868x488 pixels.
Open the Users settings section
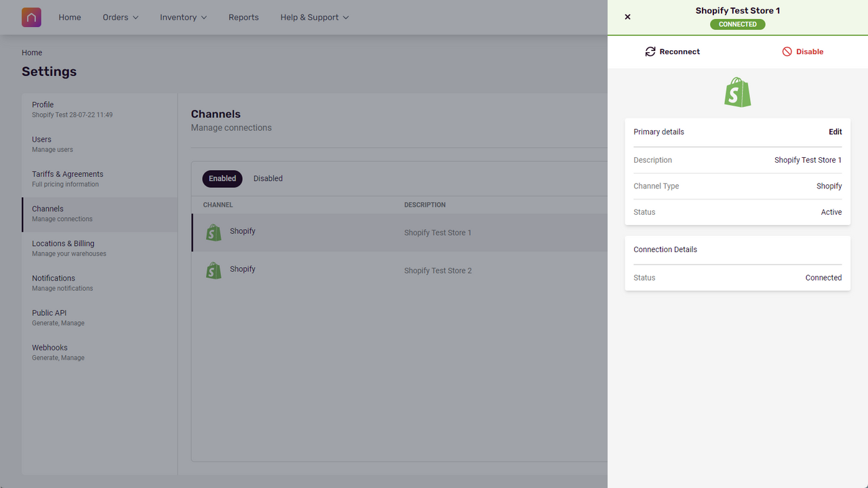pyautogui.click(x=100, y=144)
